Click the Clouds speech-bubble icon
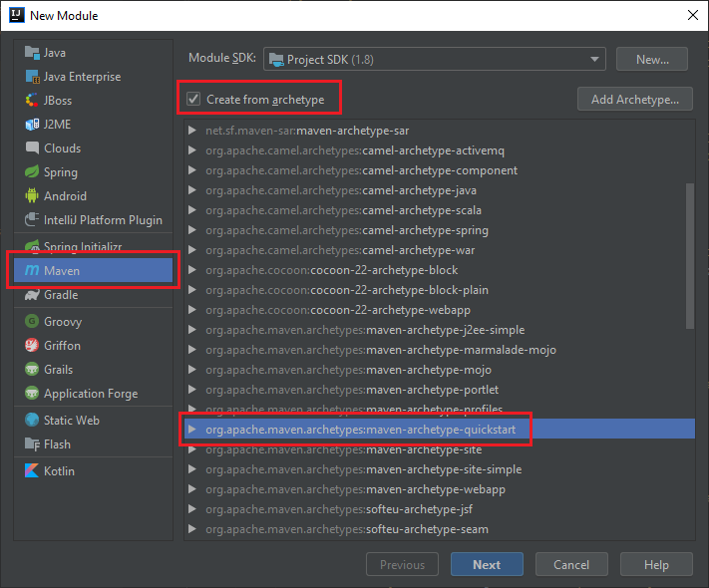This screenshot has width=709, height=588. 32,148
